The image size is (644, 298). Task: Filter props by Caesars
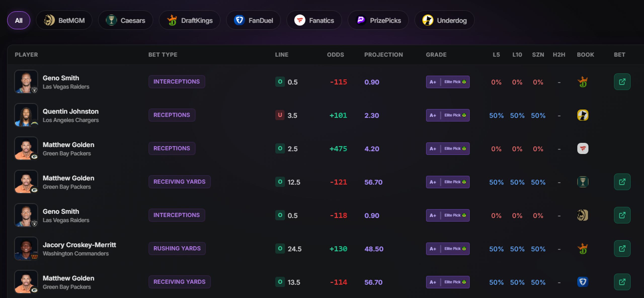coord(126,20)
